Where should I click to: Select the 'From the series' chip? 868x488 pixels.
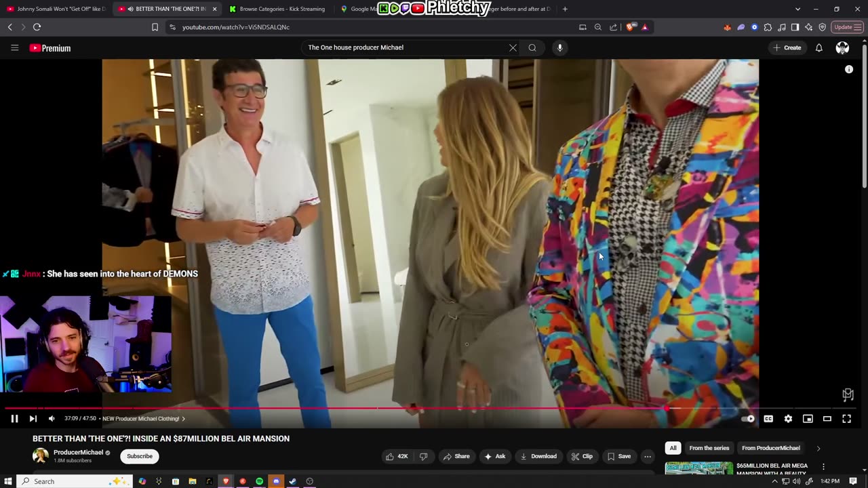click(709, 448)
